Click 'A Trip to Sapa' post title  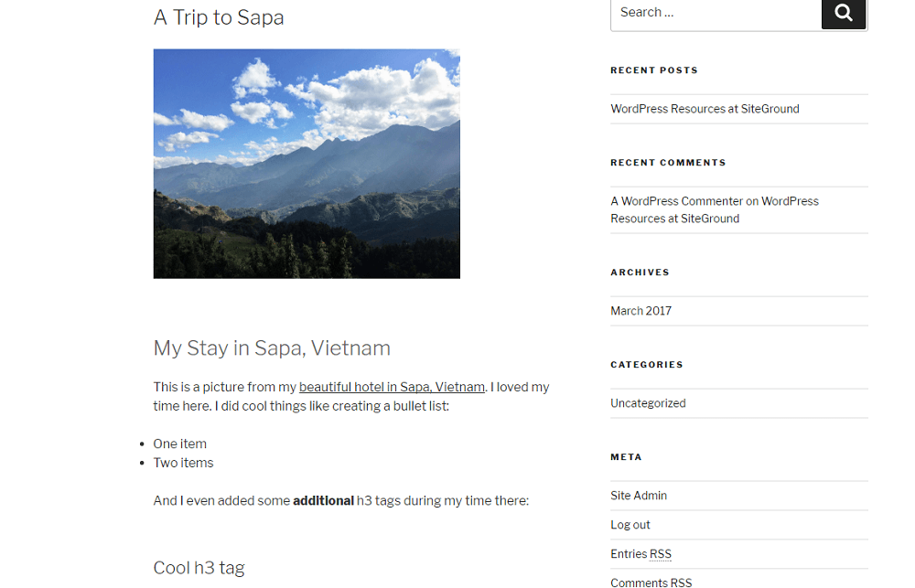point(219,17)
